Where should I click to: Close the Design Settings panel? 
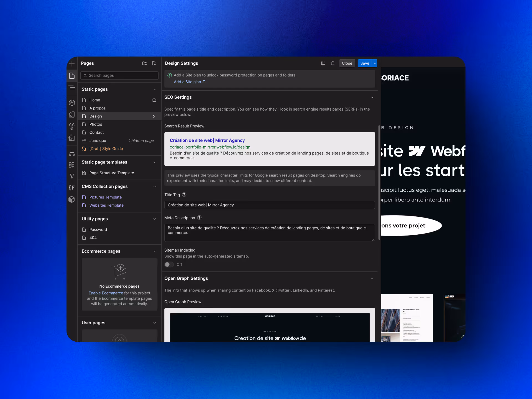(x=347, y=63)
